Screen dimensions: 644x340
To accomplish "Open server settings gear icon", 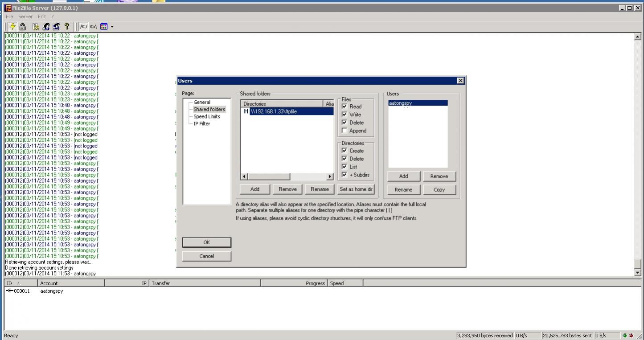I will 36,27.
